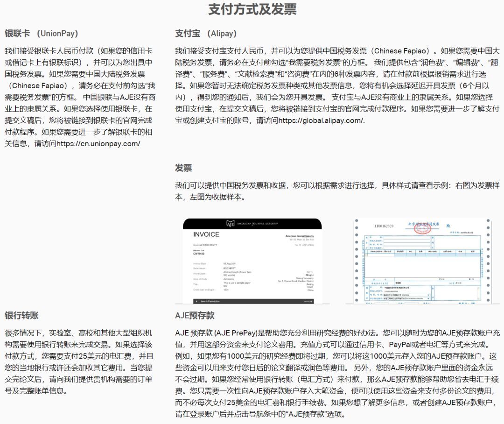This screenshot has width=504, height=424.
Task: Click the 银行转账 section heading
Action: [x=21, y=315]
